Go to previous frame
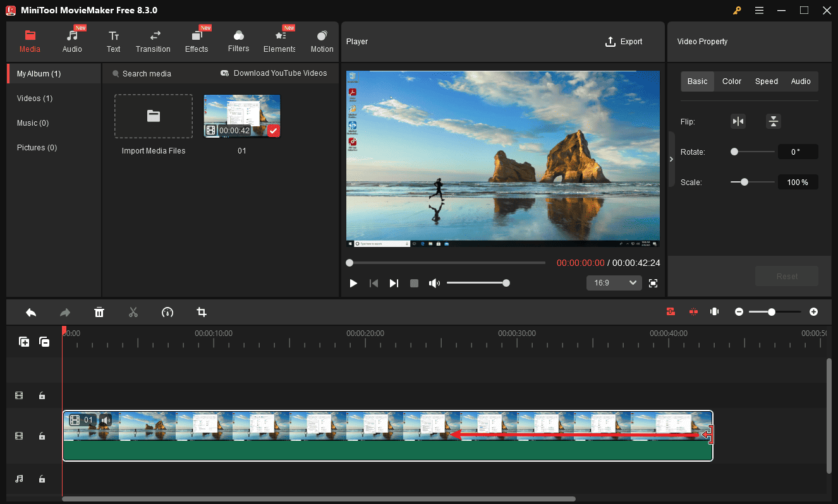This screenshot has width=838, height=504. coord(373,283)
